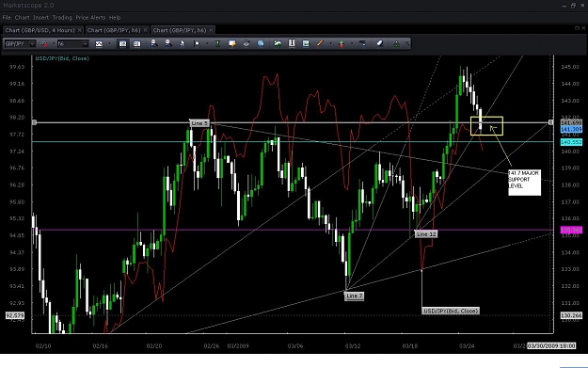Expand the arrow beside the red price-type icon

(x=54, y=43)
